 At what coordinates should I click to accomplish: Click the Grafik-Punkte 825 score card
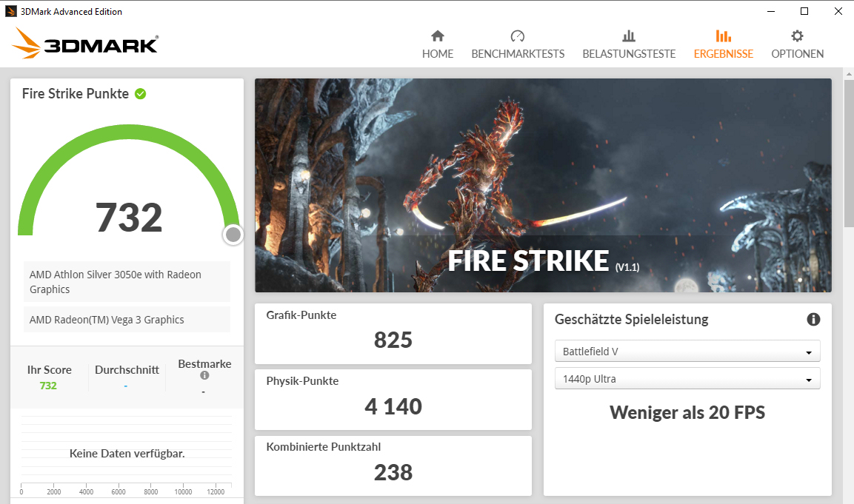393,334
